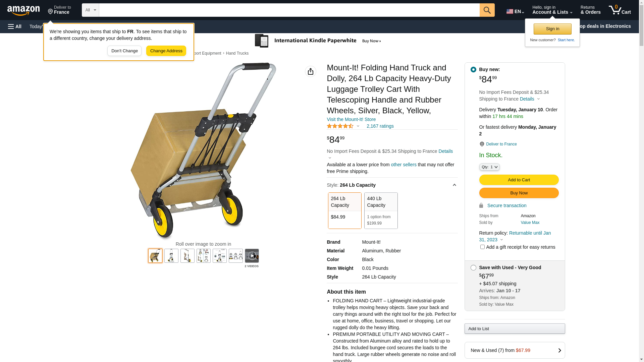This screenshot has height=362, width=644.
Task: Click the Amazon logo
Action: tap(23, 11)
